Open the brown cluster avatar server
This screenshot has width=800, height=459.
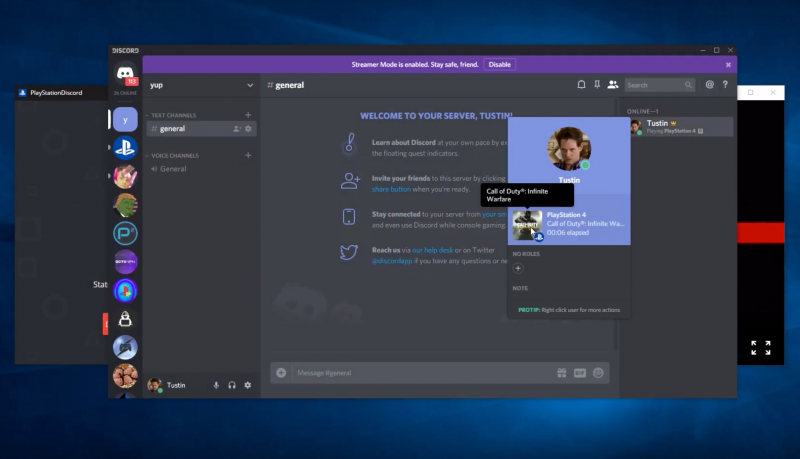125,376
